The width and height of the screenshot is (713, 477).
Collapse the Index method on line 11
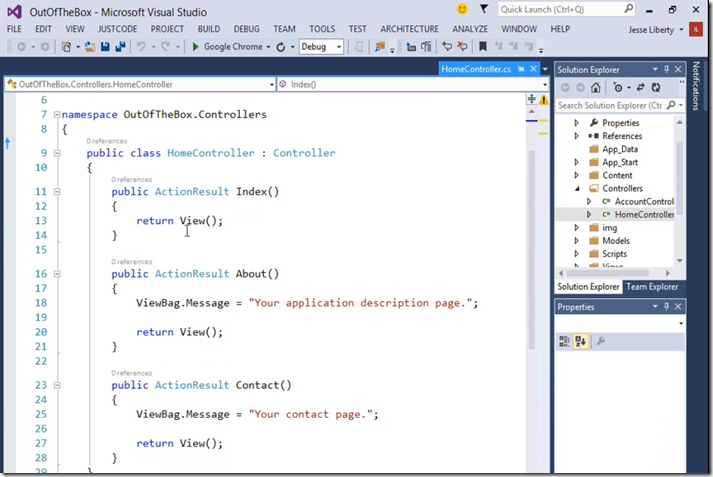pyautogui.click(x=57, y=192)
